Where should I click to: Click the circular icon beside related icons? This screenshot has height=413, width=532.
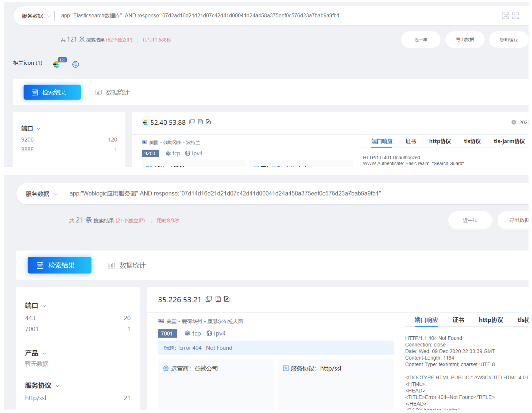click(76, 64)
